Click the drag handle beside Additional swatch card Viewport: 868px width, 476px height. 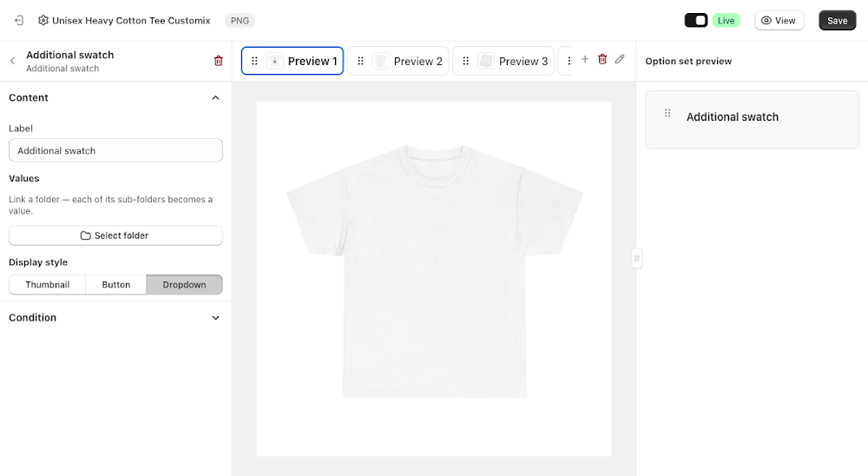point(667,113)
